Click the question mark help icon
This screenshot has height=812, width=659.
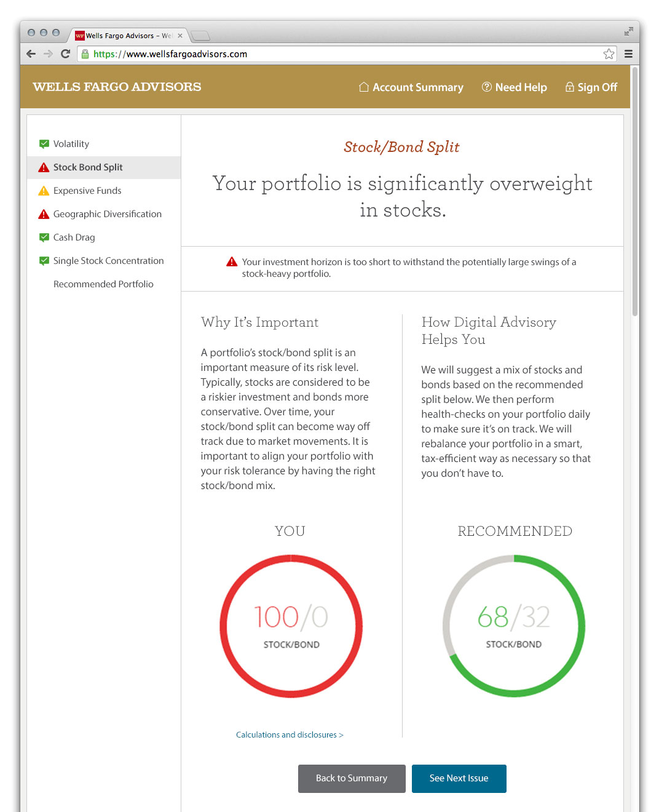pyautogui.click(x=487, y=87)
